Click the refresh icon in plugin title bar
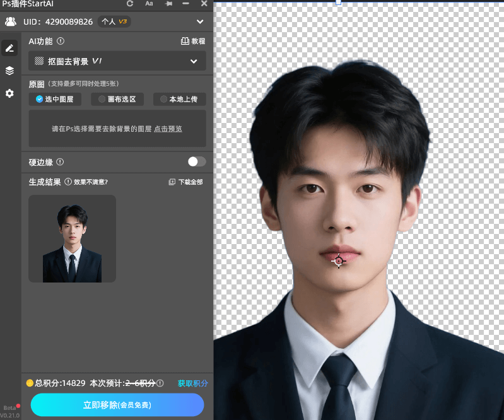This screenshot has height=420, width=504. (130, 4)
